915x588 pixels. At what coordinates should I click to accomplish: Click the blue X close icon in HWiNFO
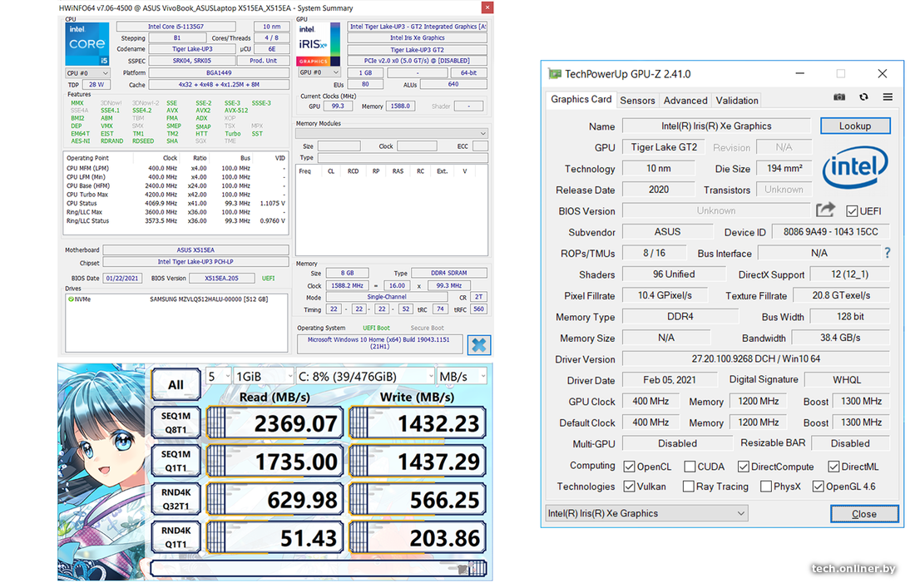point(478,344)
